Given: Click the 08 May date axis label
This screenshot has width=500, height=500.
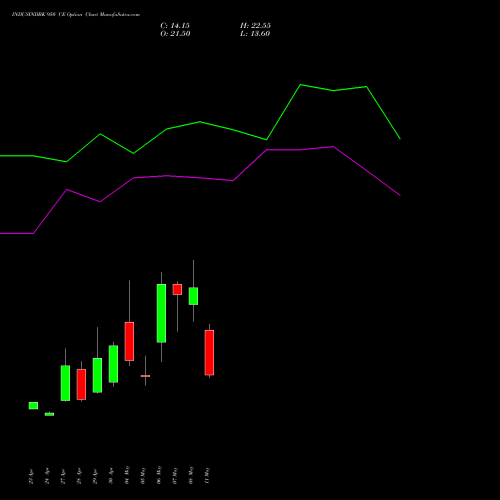Looking at the screenshot, I should coord(191,475).
